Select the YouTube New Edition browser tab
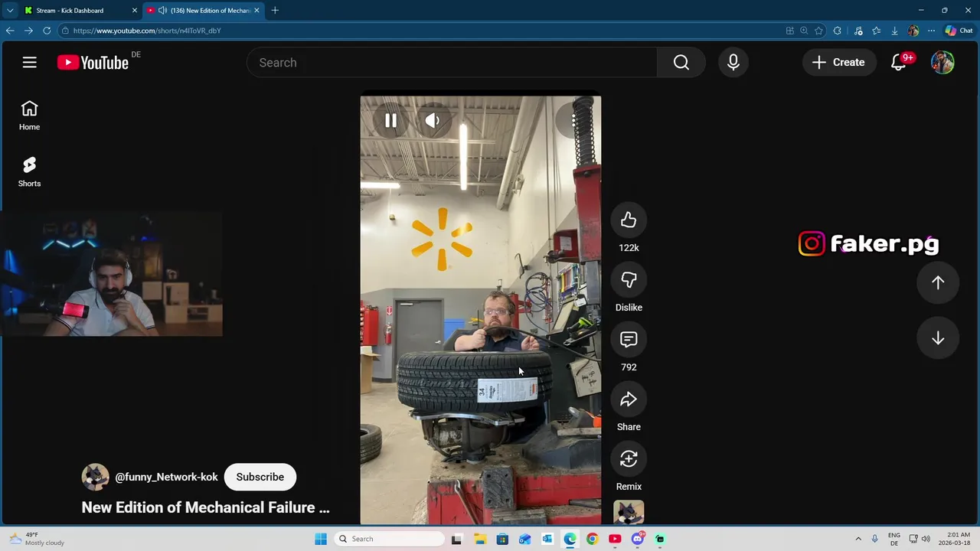The height and width of the screenshot is (551, 980). (x=204, y=11)
